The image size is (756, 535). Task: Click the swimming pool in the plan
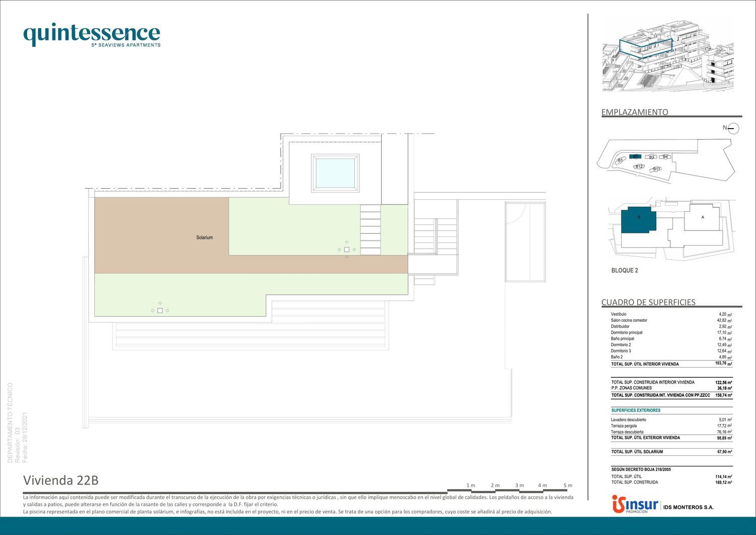335,173
